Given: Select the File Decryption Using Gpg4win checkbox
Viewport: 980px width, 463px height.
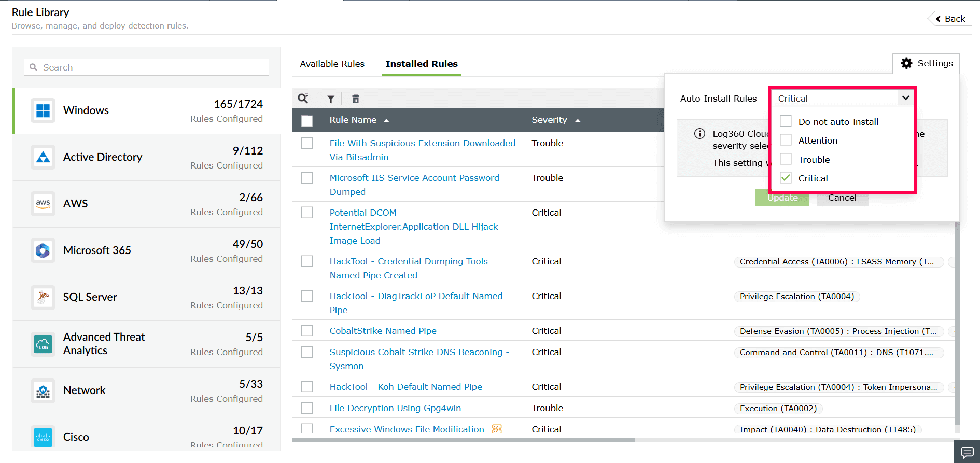Looking at the screenshot, I should (307, 408).
